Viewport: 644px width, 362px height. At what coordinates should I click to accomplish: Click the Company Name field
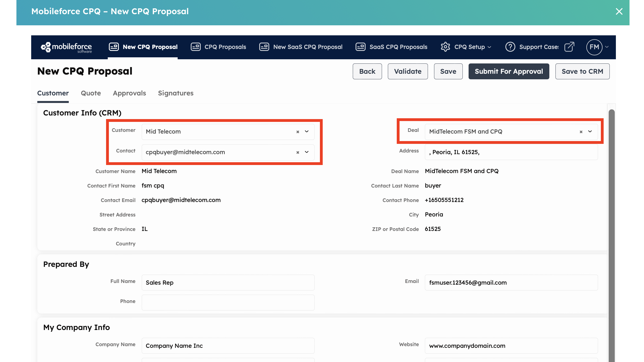pos(228,346)
